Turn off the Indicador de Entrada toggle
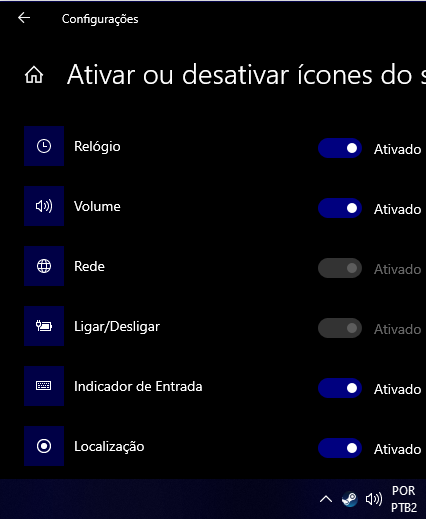This screenshot has width=426, height=519. pos(340,388)
